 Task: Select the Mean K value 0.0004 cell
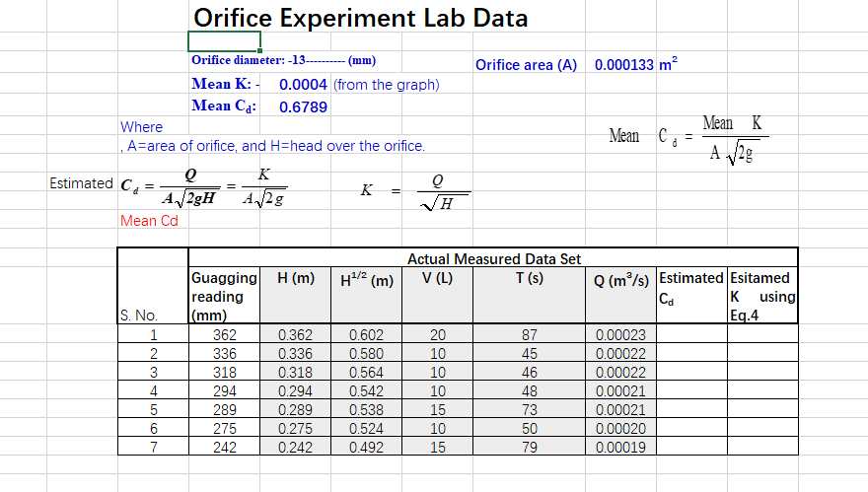303,85
